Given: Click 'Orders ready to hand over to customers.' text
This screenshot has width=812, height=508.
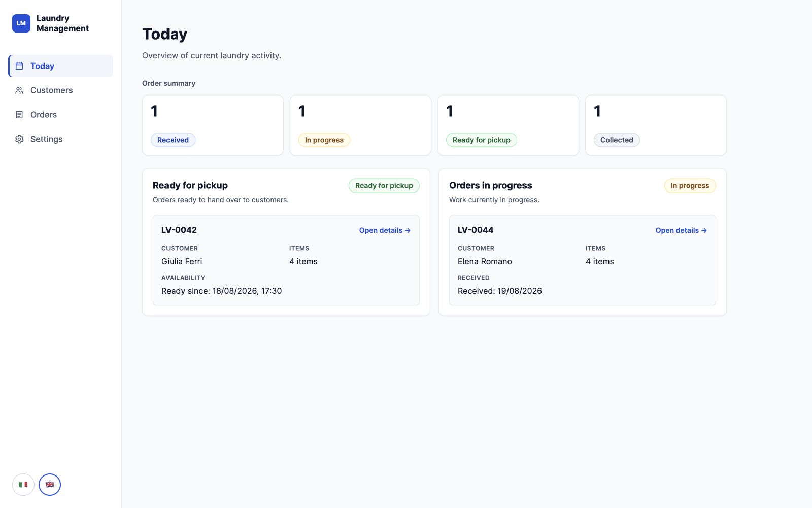Looking at the screenshot, I should click(x=221, y=200).
